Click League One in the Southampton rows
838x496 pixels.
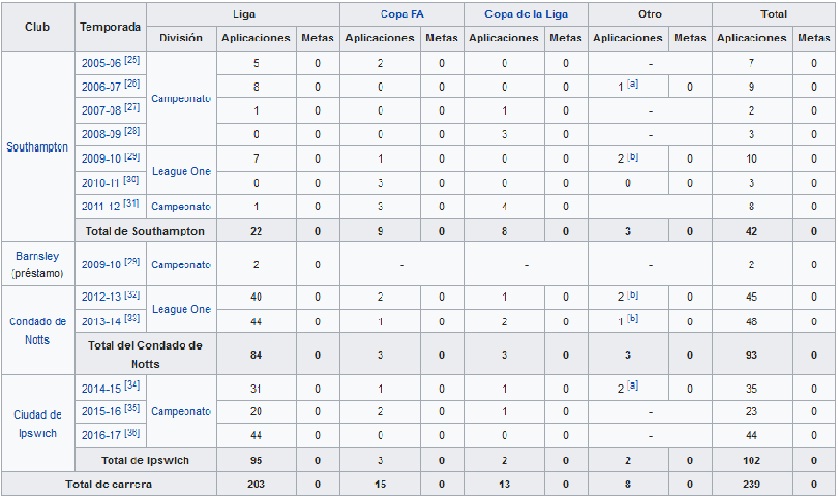click(x=181, y=171)
